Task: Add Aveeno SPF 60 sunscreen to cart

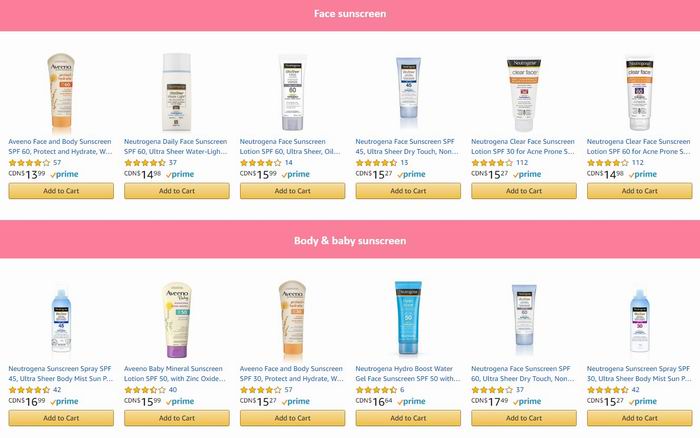Action: tap(61, 191)
